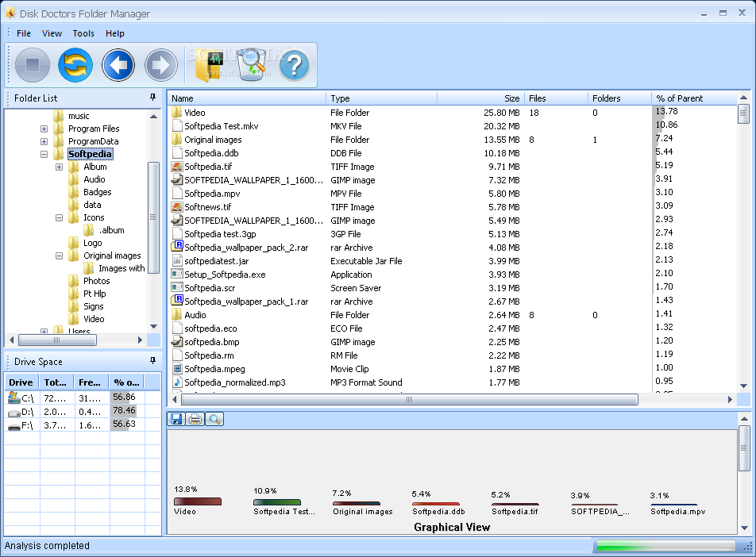756x557 pixels.
Task: Select the Pt Hlp folder in tree
Action: [94, 294]
